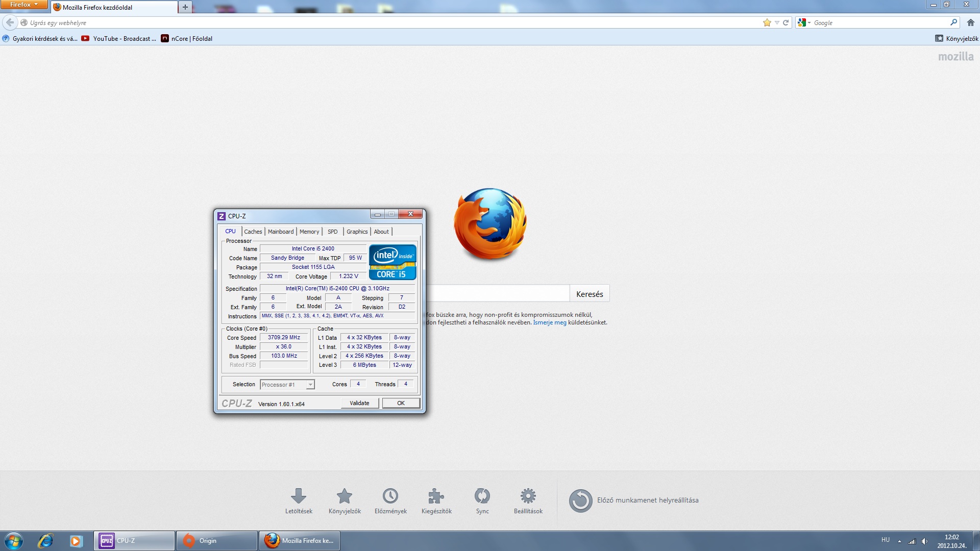This screenshot has height=551, width=980.
Task: Select the CPU tab in CPU-Z
Action: pos(231,231)
